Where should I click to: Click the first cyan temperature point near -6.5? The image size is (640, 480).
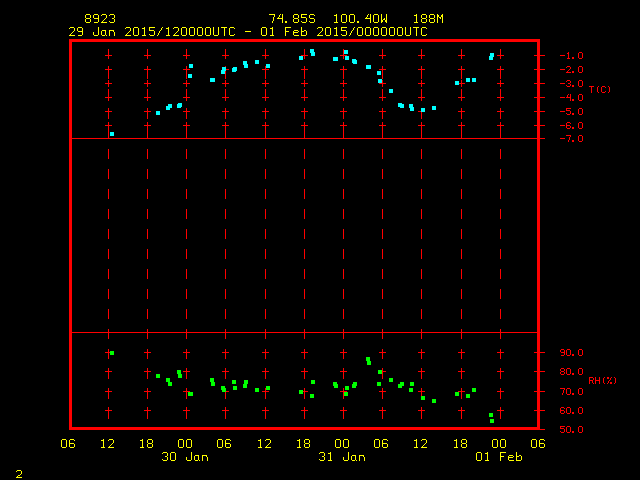pyautogui.click(x=112, y=134)
